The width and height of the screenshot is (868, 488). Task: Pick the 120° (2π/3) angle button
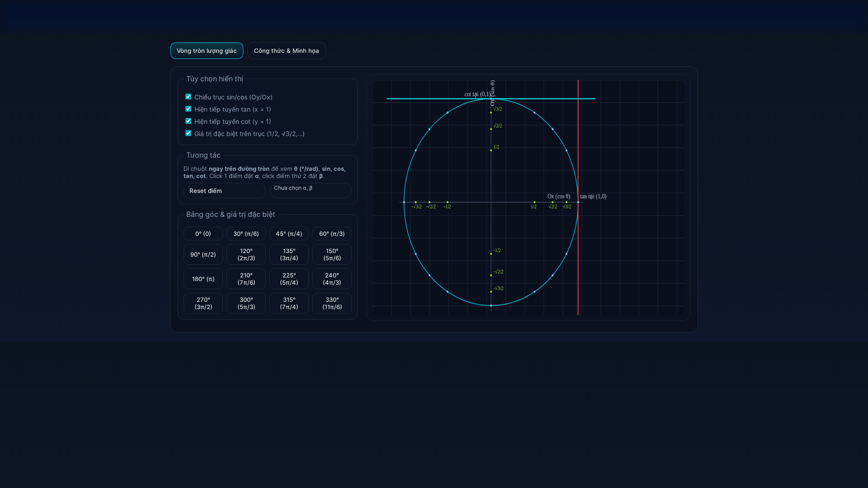click(246, 254)
